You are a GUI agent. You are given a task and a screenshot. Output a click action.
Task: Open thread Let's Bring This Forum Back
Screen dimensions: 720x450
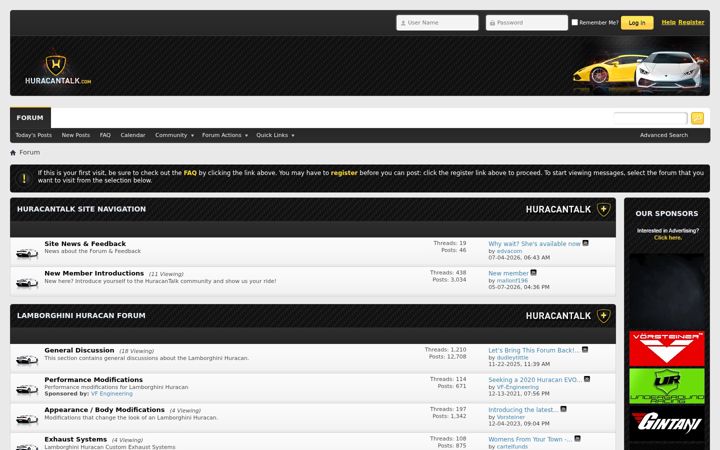point(534,350)
